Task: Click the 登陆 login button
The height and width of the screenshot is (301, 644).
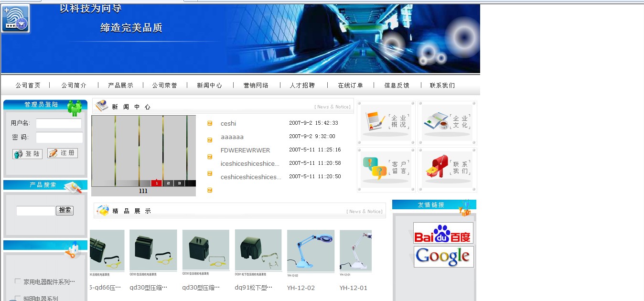Action: click(27, 154)
